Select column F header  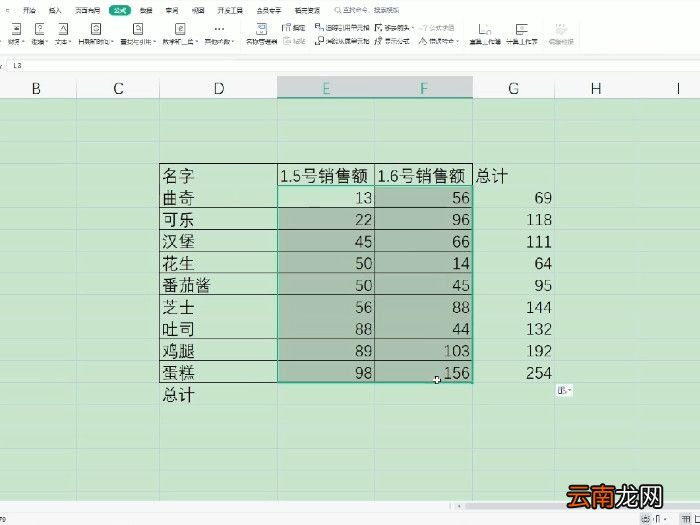(x=424, y=88)
